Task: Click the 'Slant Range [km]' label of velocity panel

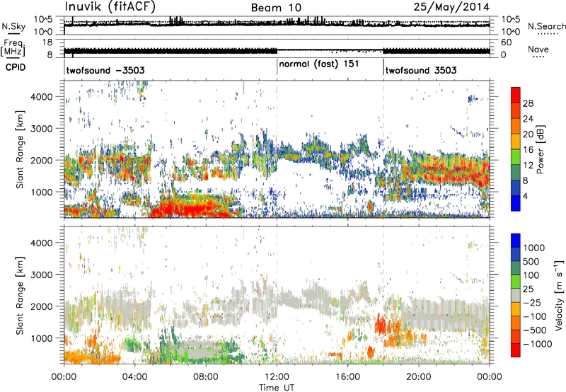Action: click(20, 295)
